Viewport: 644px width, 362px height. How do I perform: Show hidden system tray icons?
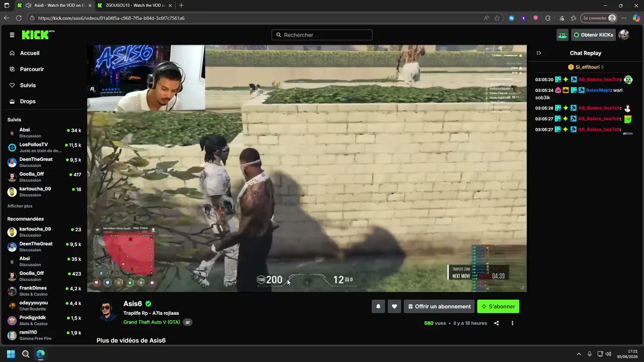coord(579,354)
